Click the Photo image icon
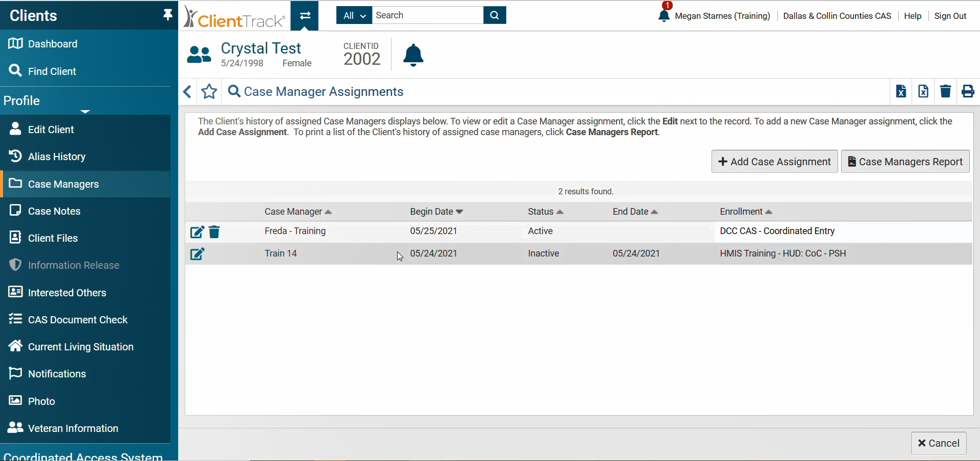The height and width of the screenshot is (461, 980). 15,400
